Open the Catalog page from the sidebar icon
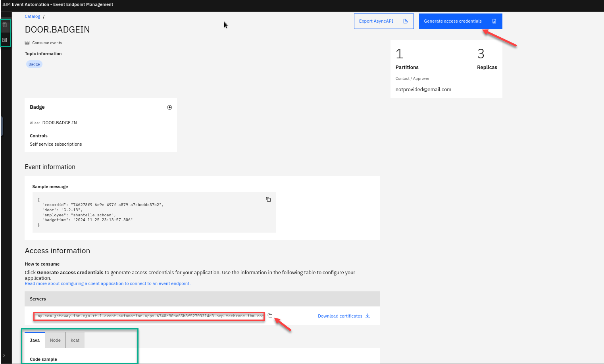 click(5, 25)
